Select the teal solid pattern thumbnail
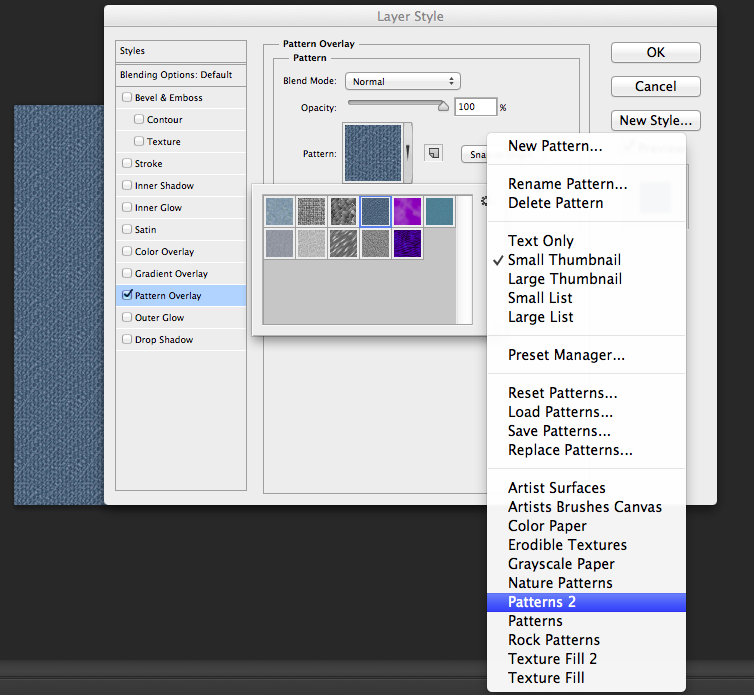Viewport: 754px width, 695px height. point(439,211)
